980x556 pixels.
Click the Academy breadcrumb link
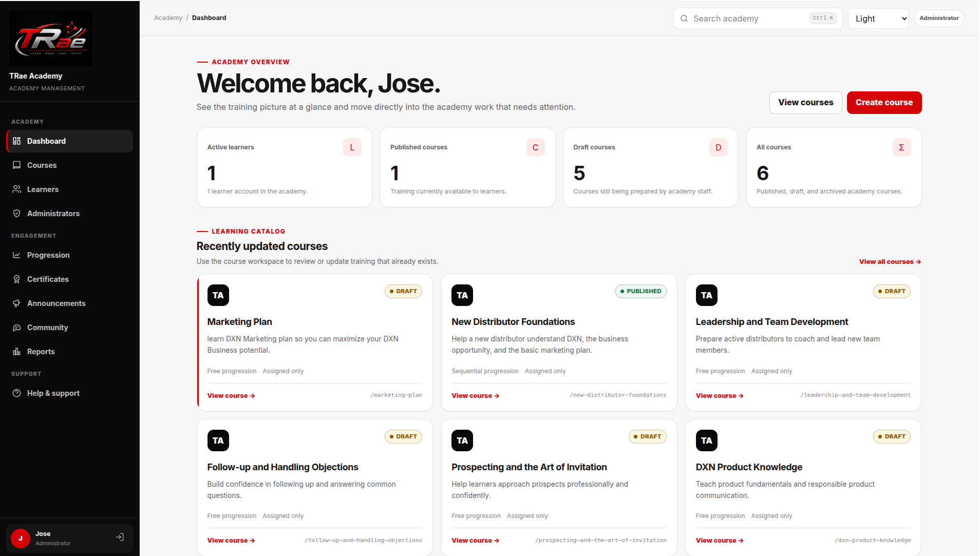pos(168,18)
